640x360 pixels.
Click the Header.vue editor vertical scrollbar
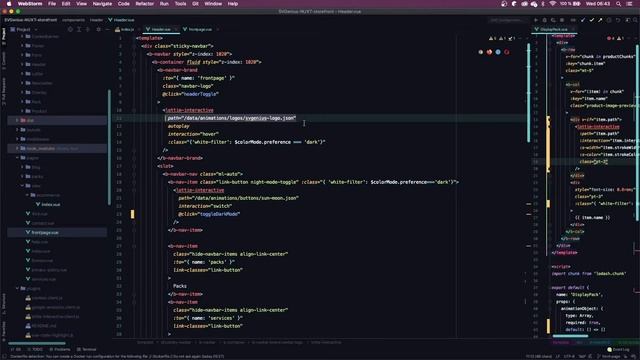tap(529, 93)
